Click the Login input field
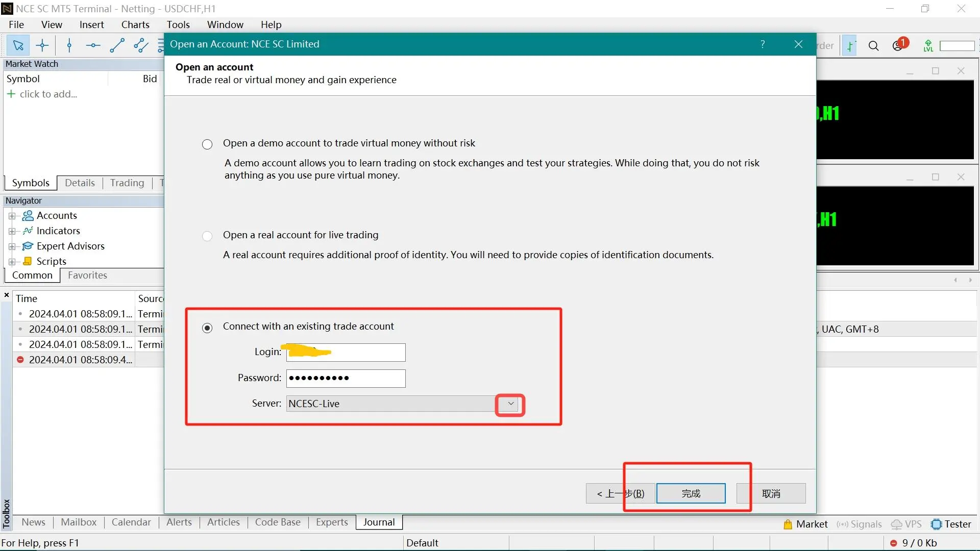 point(346,353)
